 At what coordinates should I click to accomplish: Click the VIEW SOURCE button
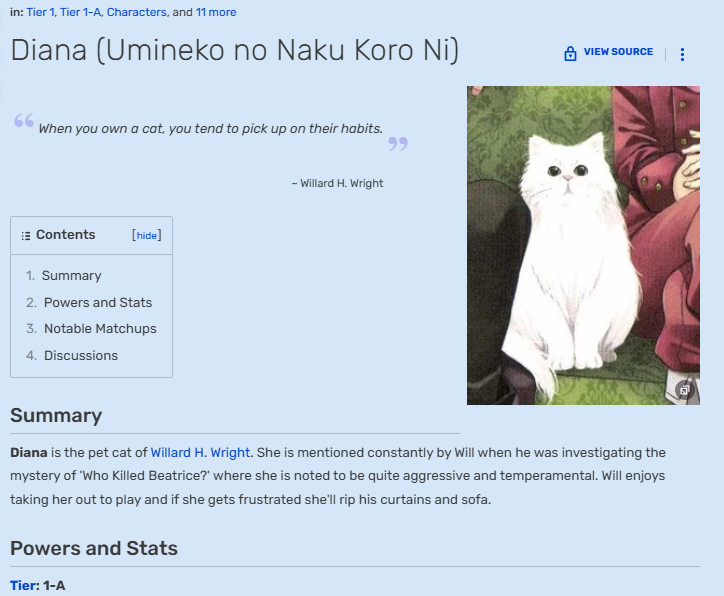click(x=618, y=52)
